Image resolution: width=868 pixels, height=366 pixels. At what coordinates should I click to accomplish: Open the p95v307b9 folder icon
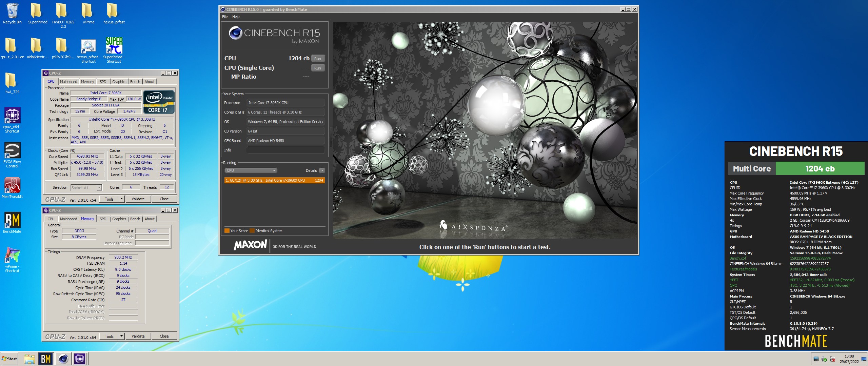pyautogui.click(x=63, y=48)
